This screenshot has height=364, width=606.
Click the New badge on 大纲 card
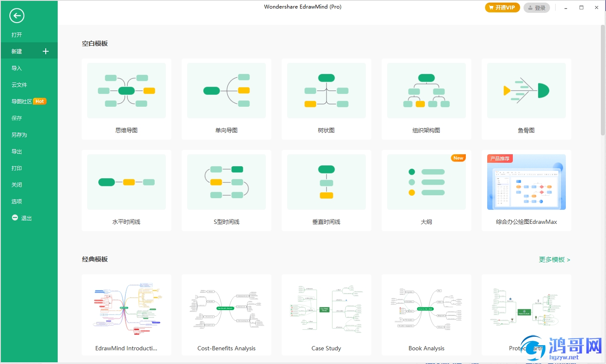tap(458, 158)
